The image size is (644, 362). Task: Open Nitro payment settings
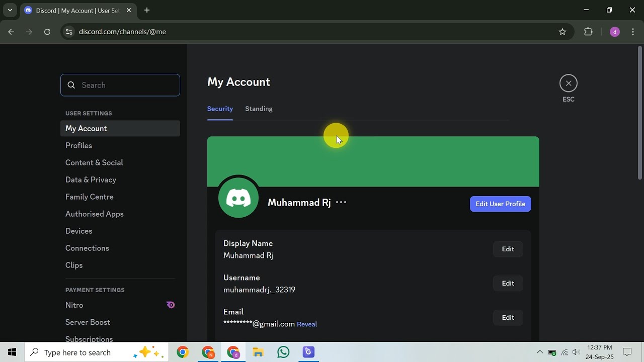point(120,305)
